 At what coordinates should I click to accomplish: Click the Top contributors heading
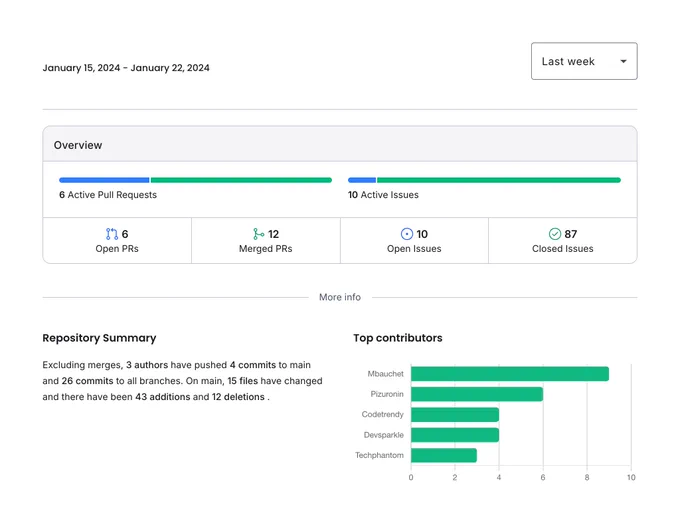[x=398, y=338]
